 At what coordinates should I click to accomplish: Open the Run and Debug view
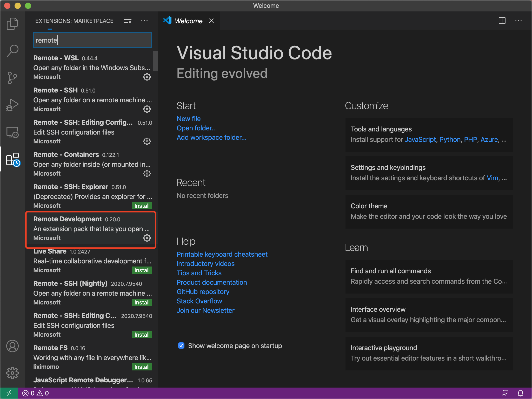[12, 105]
